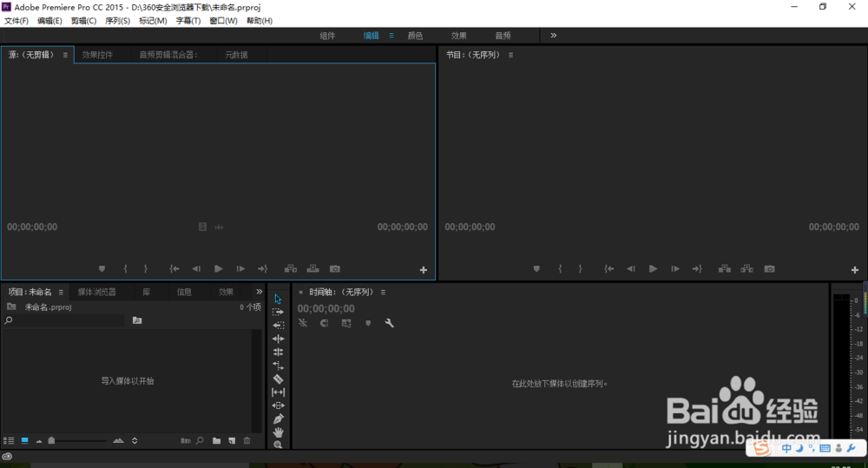Switch to 颜色 workspace
The height and width of the screenshot is (468, 868).
tap(415, 36)
